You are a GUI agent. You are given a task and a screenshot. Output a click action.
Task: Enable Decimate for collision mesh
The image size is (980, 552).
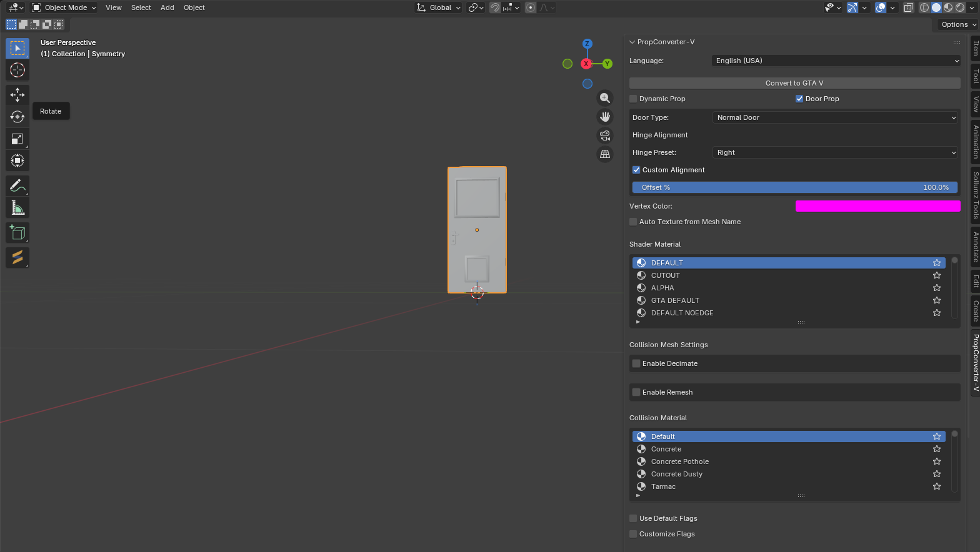636,363
